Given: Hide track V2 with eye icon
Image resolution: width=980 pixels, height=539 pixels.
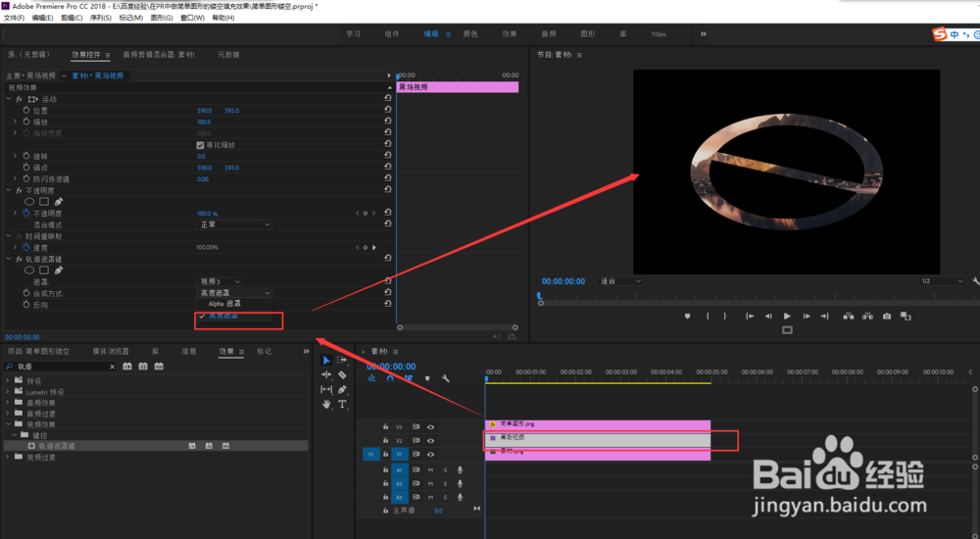Looking at the screenshot, I should [x=430, y=441].
